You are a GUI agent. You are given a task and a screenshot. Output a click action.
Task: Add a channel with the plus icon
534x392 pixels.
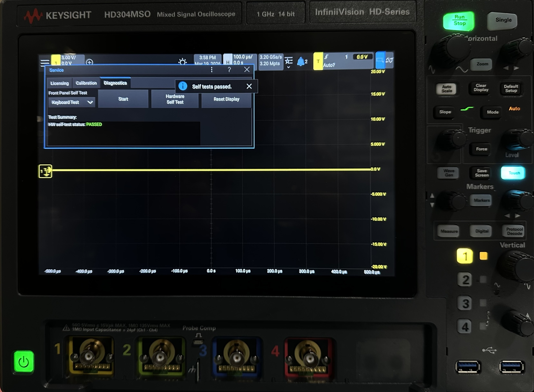tap(89, 62)
